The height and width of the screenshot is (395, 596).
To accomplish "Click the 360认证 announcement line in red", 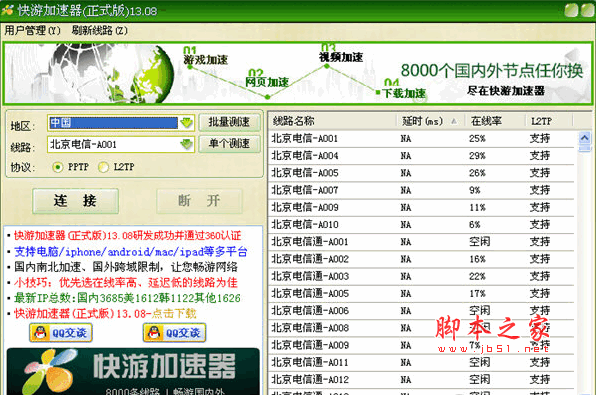I will click(x=128, y=236).
